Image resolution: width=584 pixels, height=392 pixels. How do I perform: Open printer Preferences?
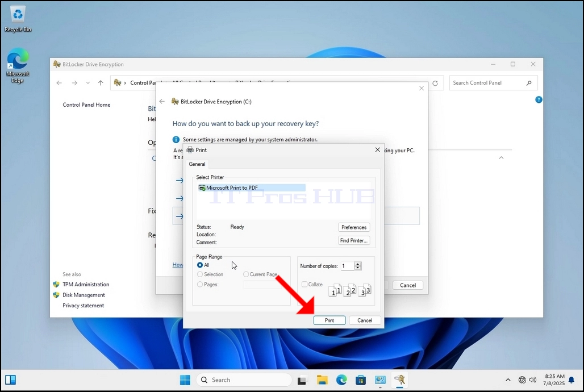[x=354, y=227]
